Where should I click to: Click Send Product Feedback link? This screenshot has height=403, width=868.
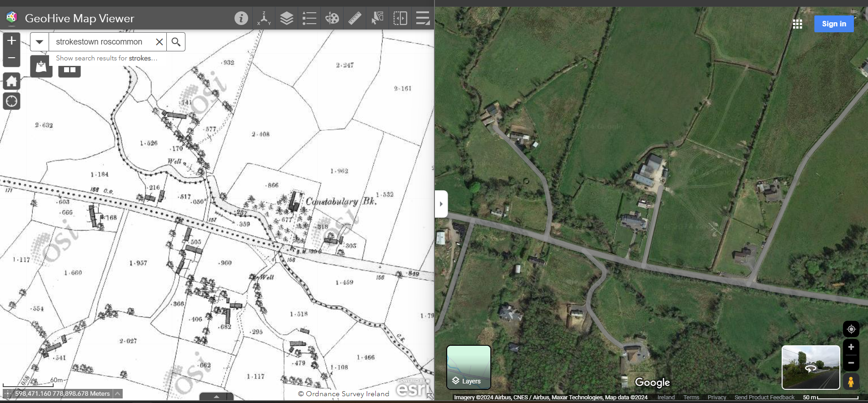coord(764,398)
